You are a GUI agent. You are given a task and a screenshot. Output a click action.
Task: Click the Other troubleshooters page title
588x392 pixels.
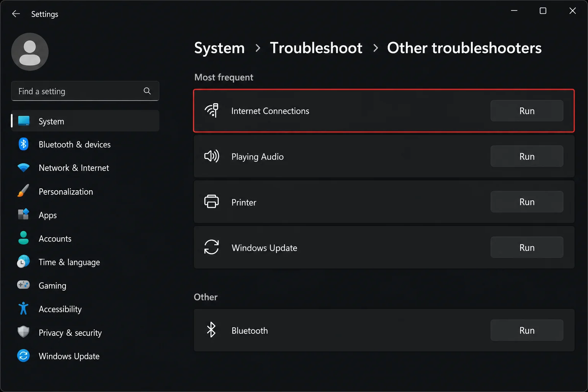click(464, 48)
